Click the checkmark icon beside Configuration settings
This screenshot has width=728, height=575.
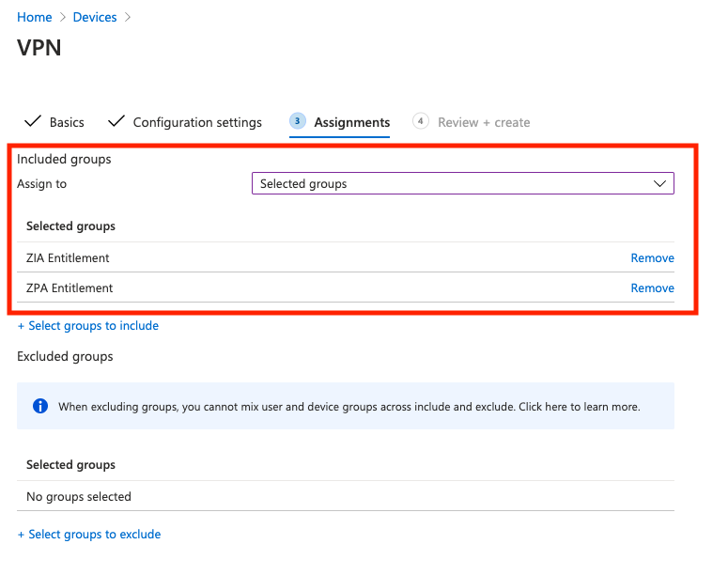pos(116,122)
